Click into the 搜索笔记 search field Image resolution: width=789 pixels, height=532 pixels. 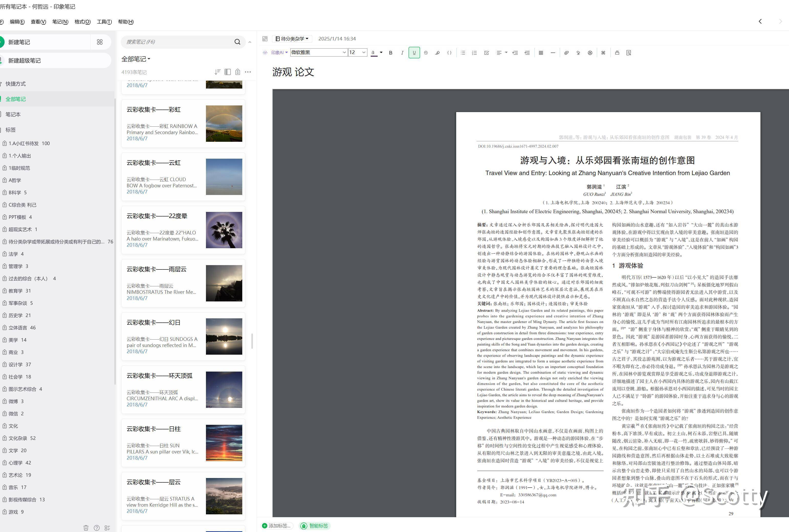tap(178, 42)
